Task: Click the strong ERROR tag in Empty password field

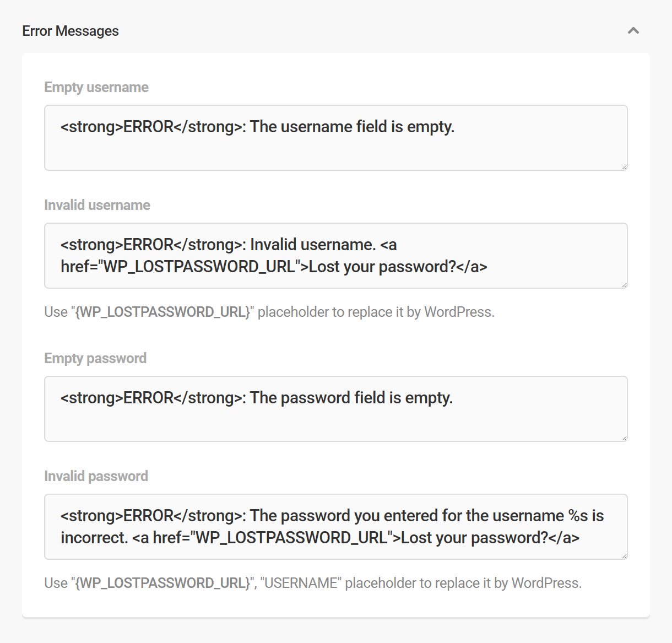Action: [149, 397]
